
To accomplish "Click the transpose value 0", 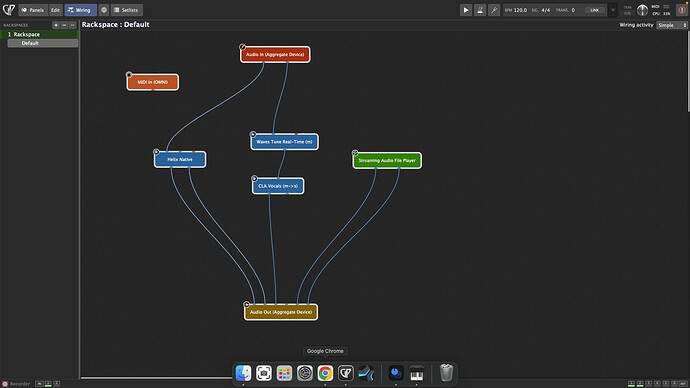I will click(573, 10).
